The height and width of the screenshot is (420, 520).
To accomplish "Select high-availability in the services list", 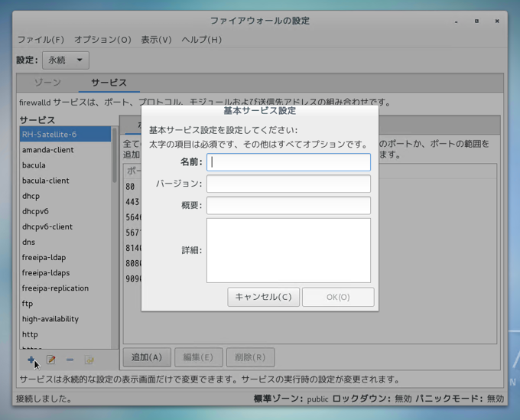I will click(65, 319).
